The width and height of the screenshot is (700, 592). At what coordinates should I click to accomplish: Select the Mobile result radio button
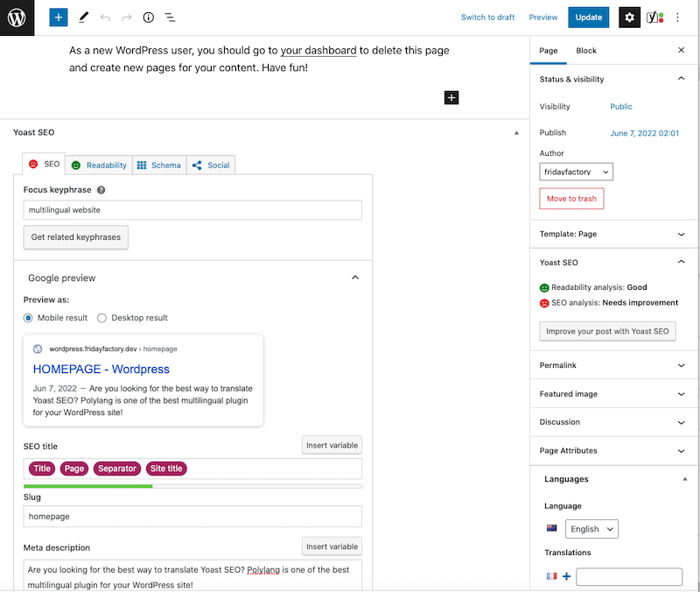click(x=28, y=318)
